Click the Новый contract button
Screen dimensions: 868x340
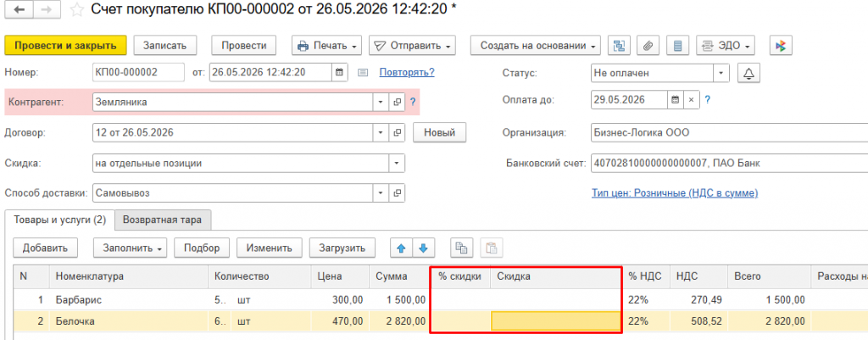click(x=440, y=132)
